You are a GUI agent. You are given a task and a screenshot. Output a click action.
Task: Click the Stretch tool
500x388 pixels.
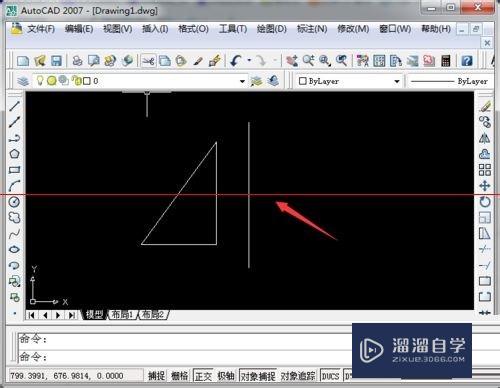(485, 234)
